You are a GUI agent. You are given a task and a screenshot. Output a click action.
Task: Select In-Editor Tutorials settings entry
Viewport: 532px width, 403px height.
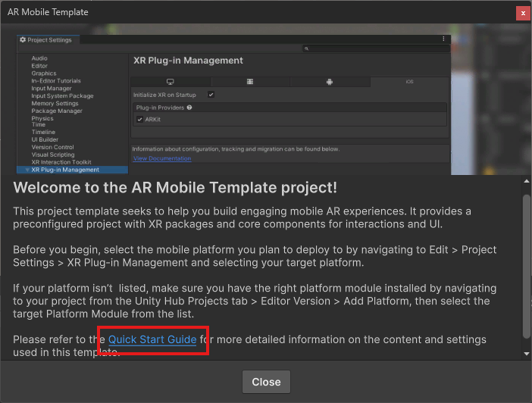point(56,81)
